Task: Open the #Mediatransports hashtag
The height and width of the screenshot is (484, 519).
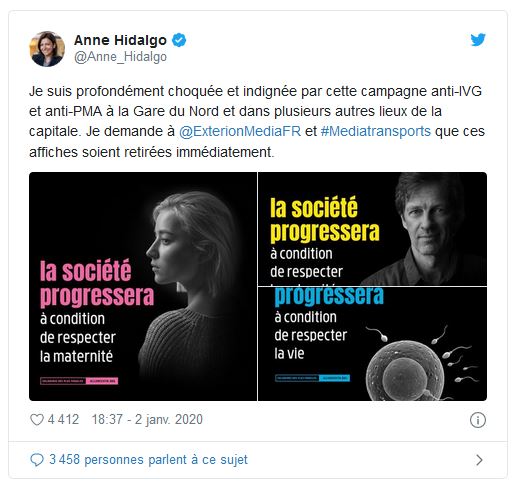Action: [376, 131]
